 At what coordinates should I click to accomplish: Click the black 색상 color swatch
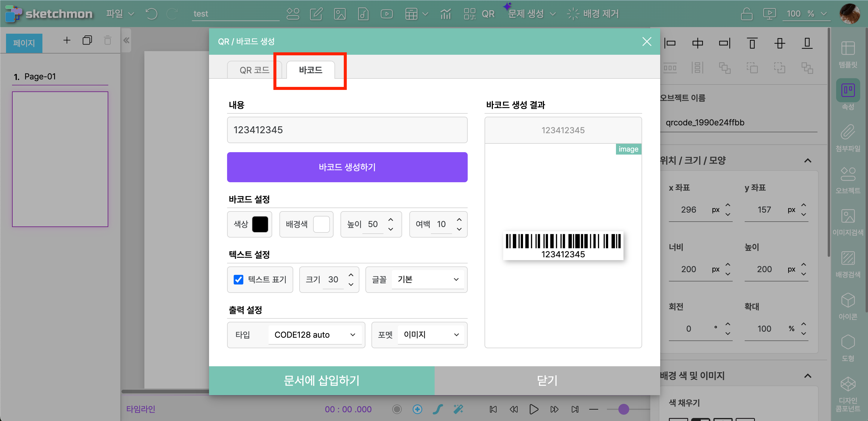click(260, 224)
